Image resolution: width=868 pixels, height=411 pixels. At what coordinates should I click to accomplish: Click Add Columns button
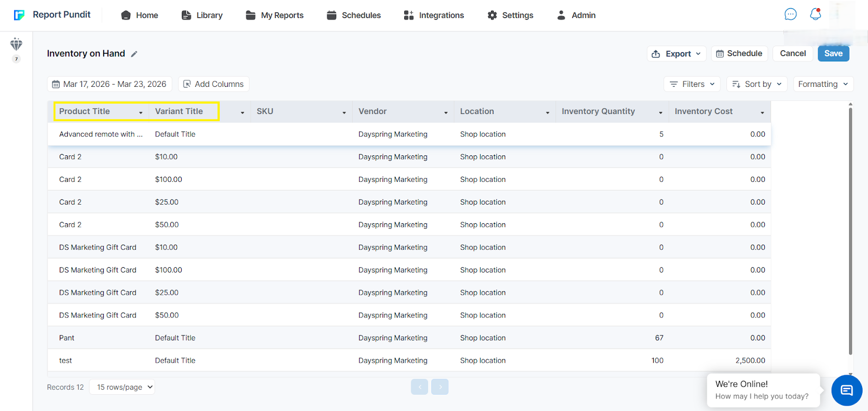(x=214, y=84)
